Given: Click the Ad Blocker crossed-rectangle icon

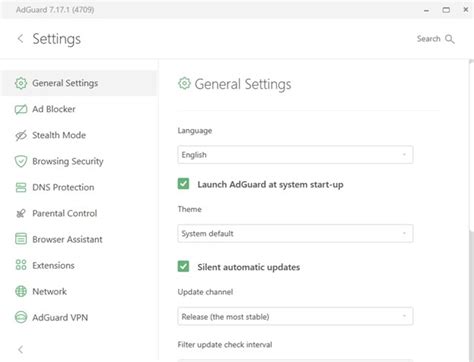Looking at the screenshot, I should coord(21,109).
